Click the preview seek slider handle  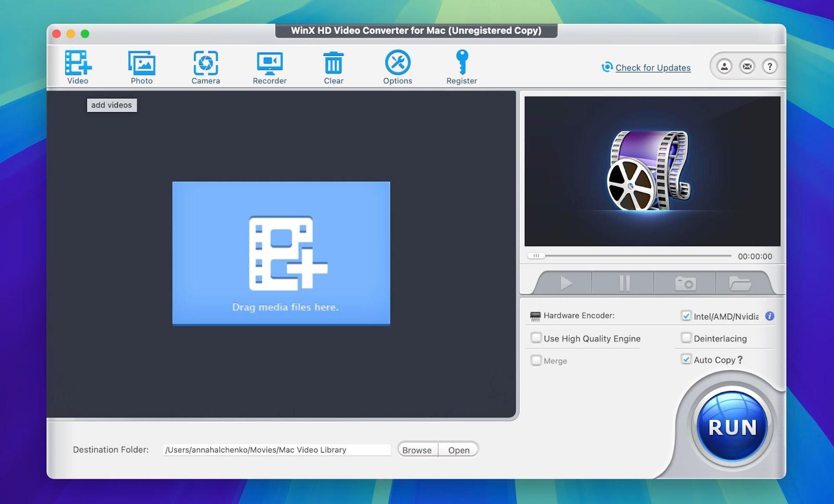536,256
